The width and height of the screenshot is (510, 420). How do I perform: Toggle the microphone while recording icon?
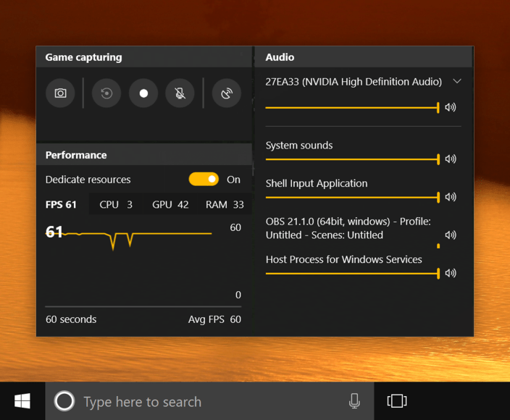pos(180,93)
